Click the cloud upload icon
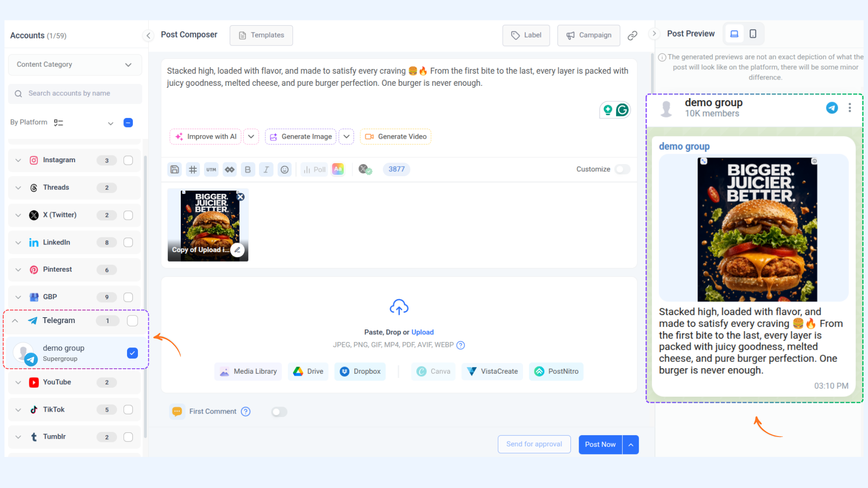 point(399,307)
